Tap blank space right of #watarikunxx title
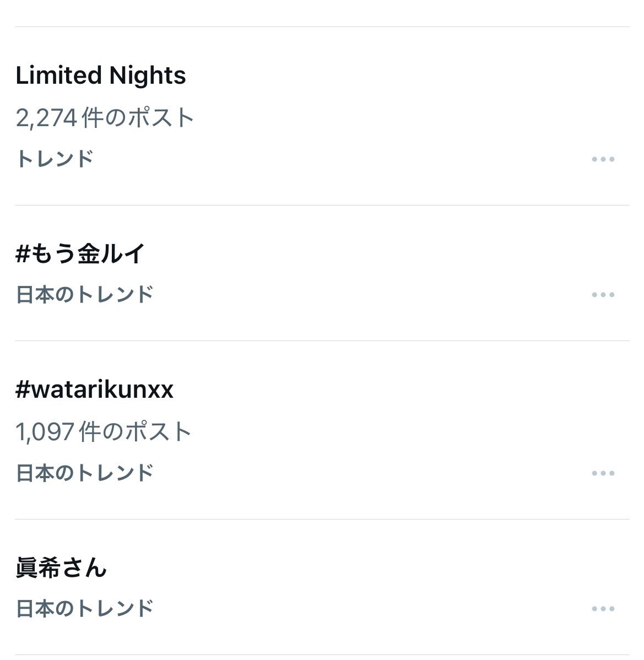 (x=386, y=389)
